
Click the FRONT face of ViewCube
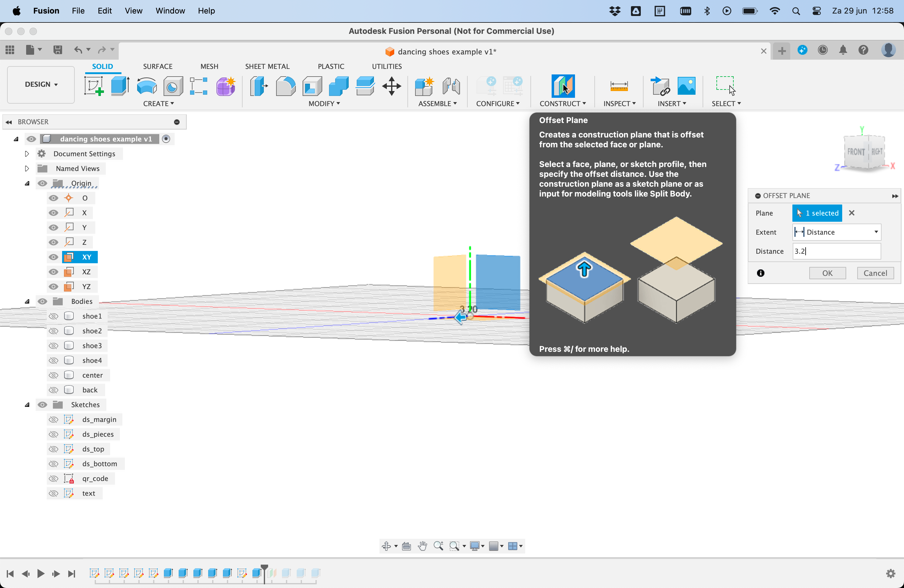click(x=856, y=152)
